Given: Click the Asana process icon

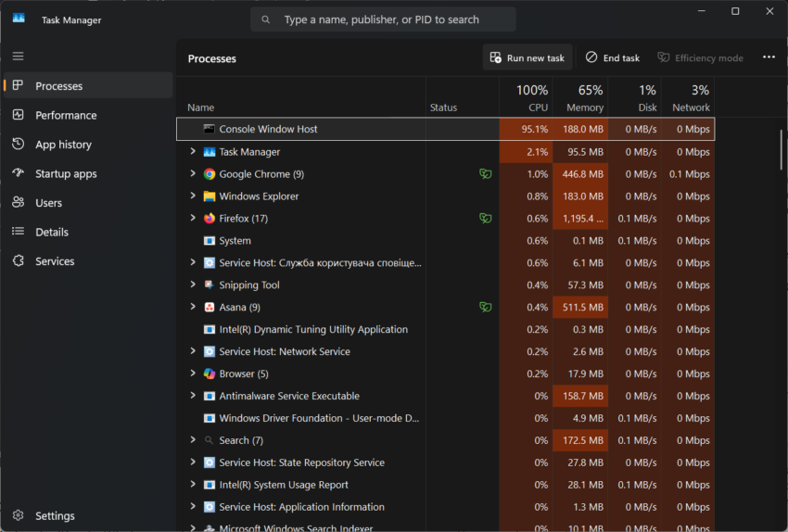Looking at the screenshot, I should [210, 307].
